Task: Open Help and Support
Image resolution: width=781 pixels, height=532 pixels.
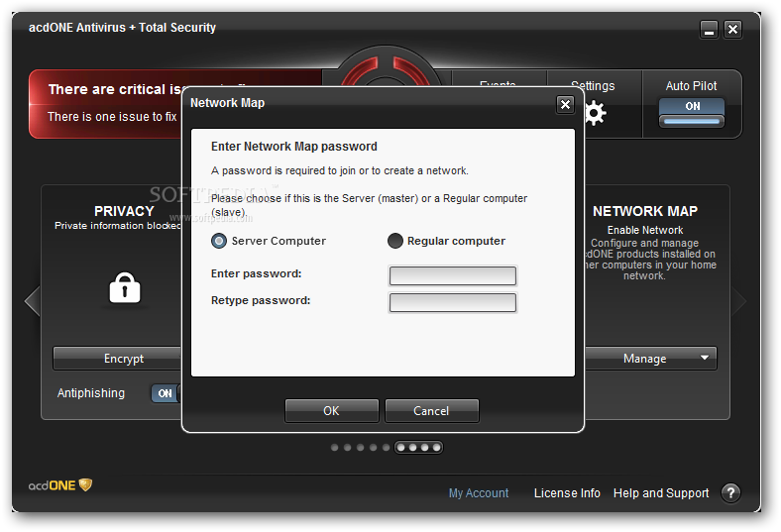Action: coord(661,493)
